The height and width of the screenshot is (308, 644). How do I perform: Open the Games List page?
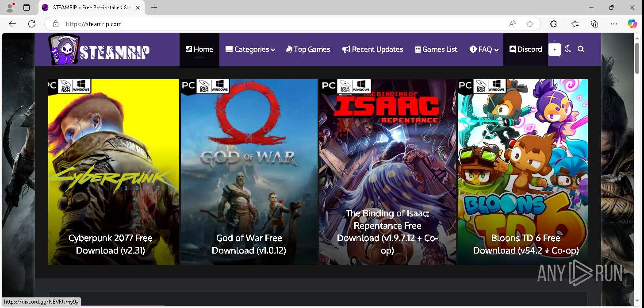coord(436,50)
